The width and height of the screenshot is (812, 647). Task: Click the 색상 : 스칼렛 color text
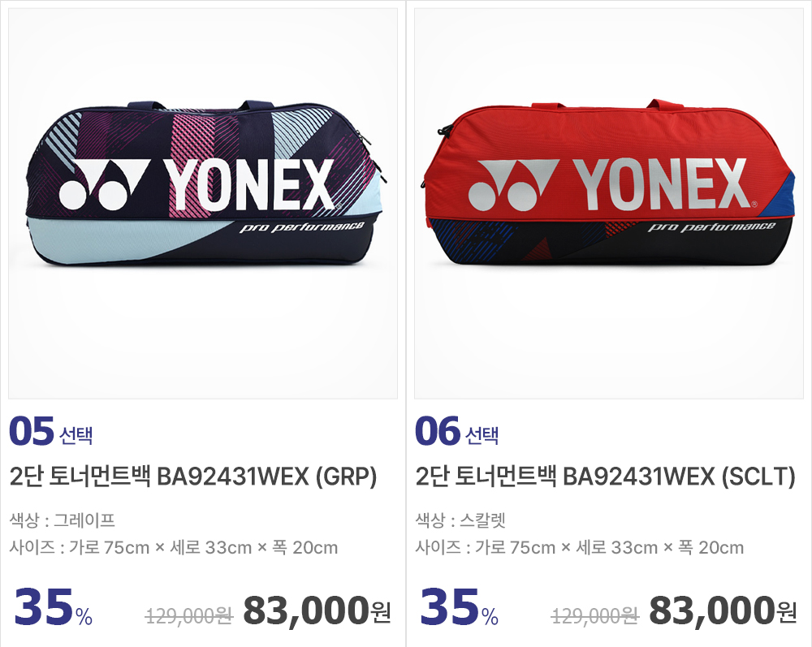pyautogui.click(x=460, y=520)
